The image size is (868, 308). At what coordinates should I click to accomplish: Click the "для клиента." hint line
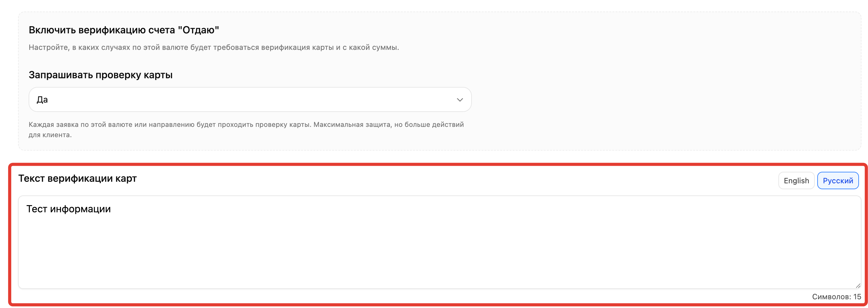50,135
